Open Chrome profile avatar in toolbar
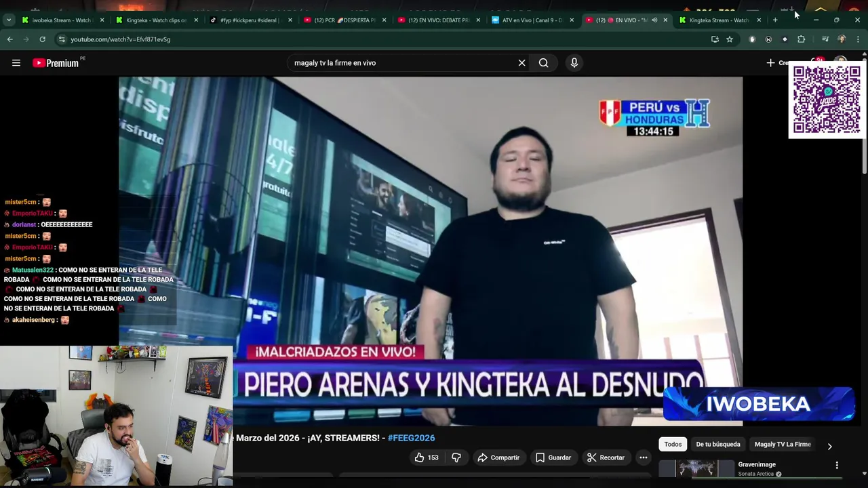This screenshot has height=488, width=868. point(842,39)
